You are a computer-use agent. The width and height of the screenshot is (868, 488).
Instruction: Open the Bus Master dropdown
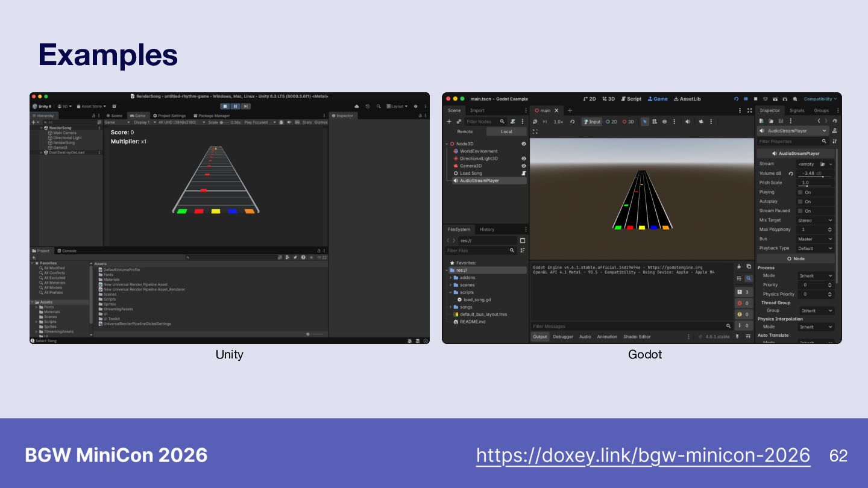pos(815,239)
